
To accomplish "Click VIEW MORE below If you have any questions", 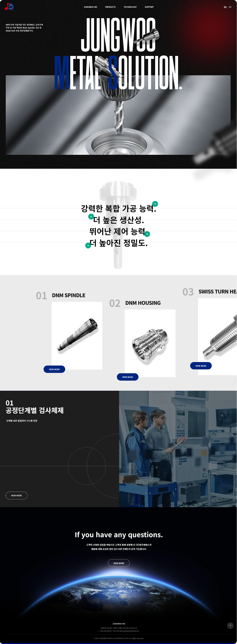I will 119,563.
